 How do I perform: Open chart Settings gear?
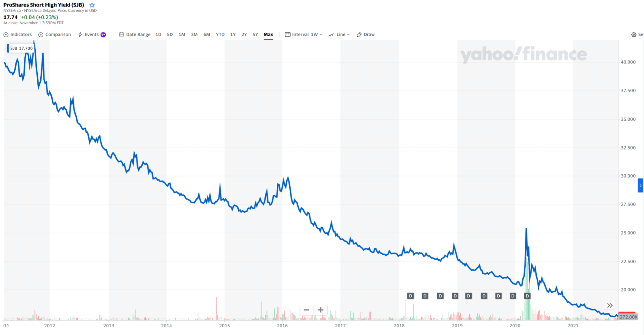[x=634, y=35]
